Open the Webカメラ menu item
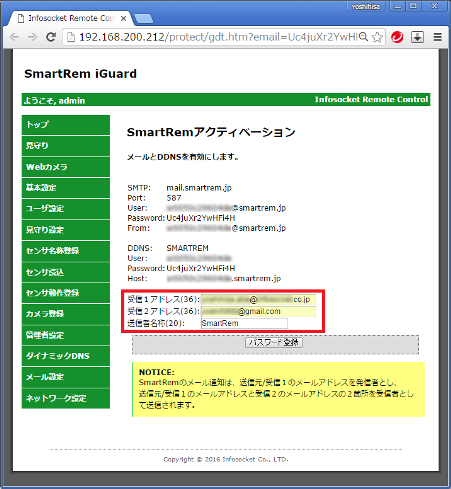The width and height of the screenshot is (451, 489). coord(66,167)
